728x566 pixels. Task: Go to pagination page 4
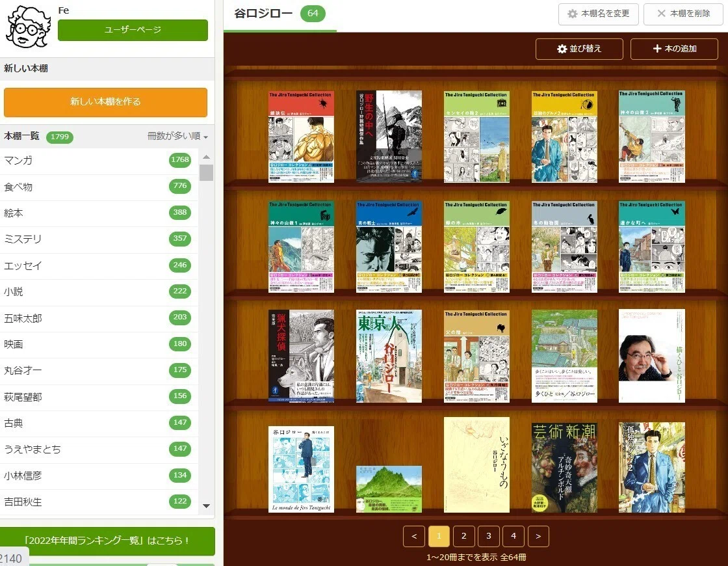(x=513, y=536)
